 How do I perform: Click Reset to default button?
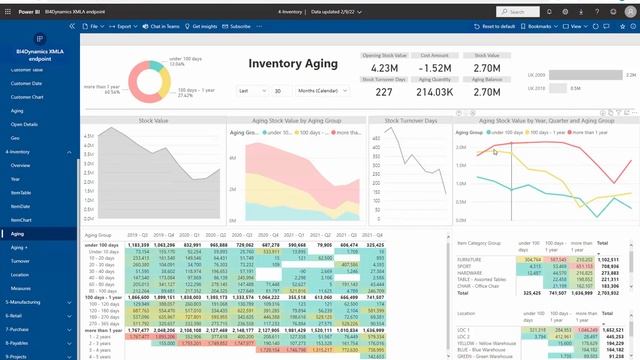(495, 26)
